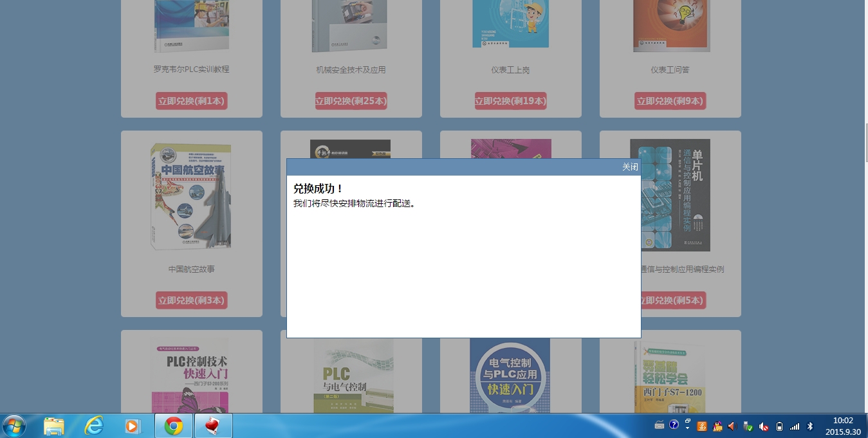Click the 仪表工问答 title text

(x=670, y=69)
